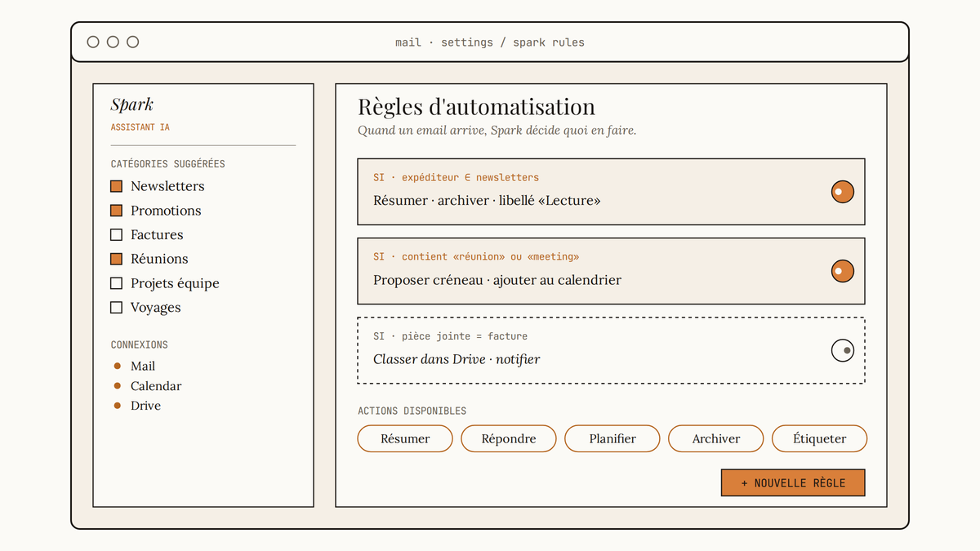Click the ACTIONS DISPONIBLES label
This screenshot has height=551, width=980.
[x=412, y=411]
